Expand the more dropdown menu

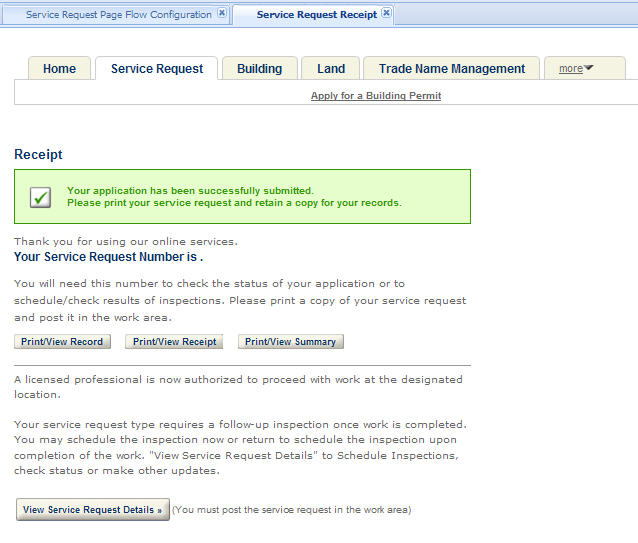pos(576,69)
